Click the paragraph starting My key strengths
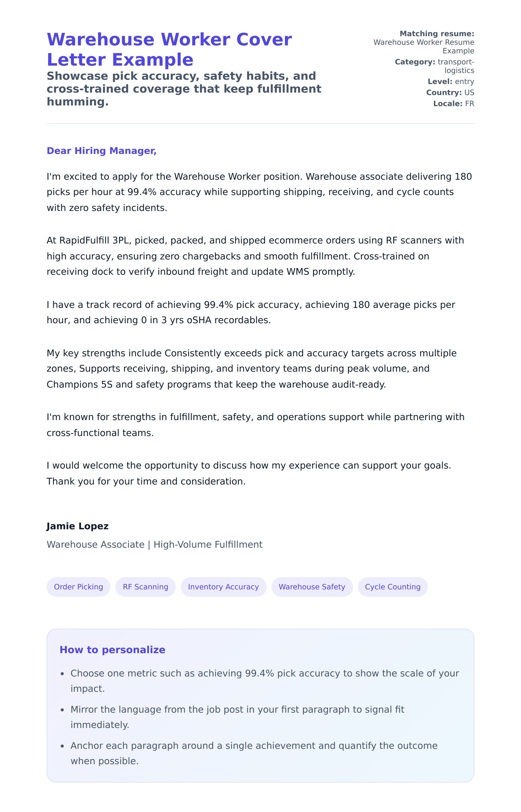 coord(237,369)
